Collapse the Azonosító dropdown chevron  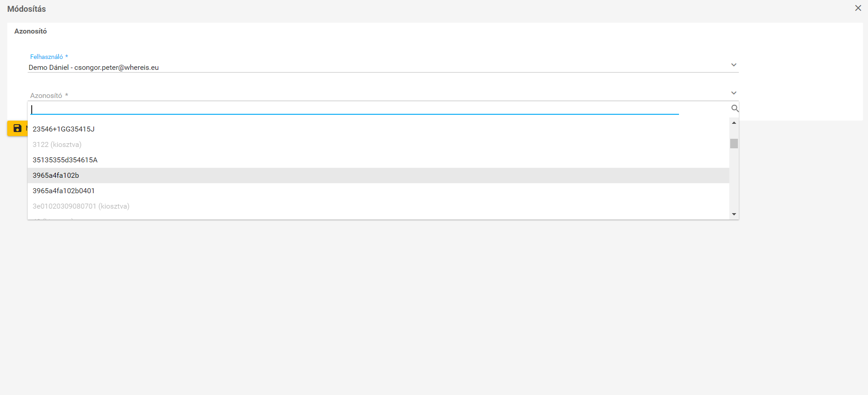(733, 93)
